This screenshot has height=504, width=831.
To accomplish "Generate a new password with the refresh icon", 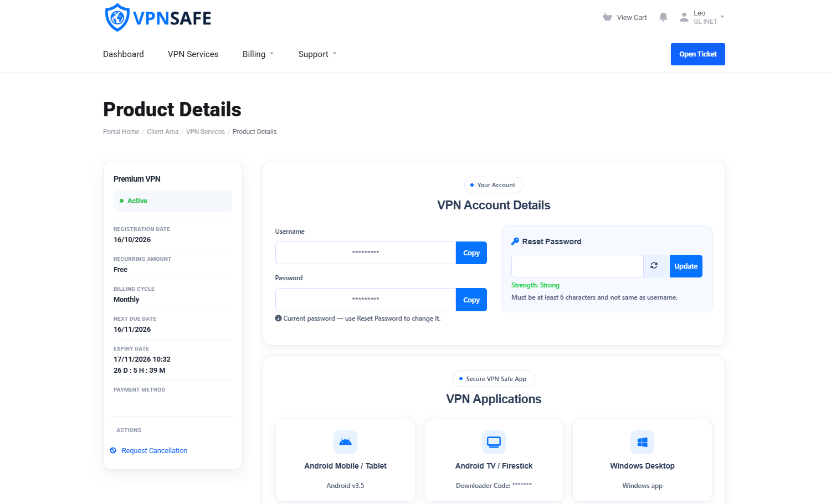I will (x=654, y=266).
